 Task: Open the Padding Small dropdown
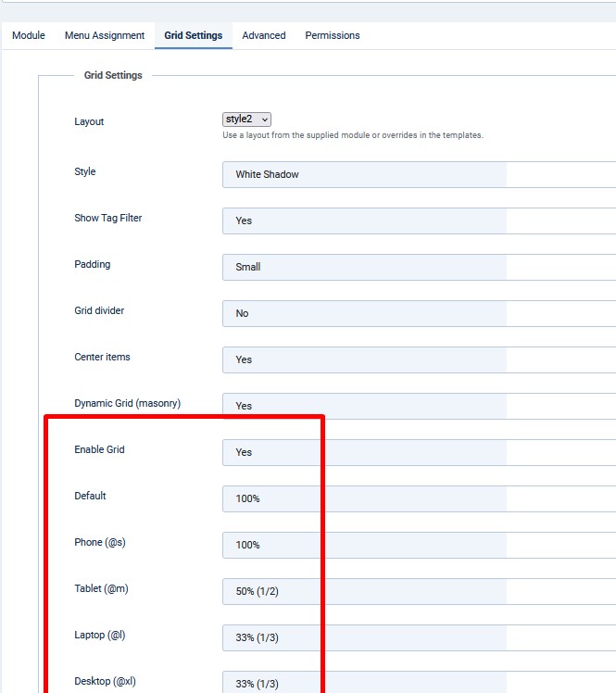419,268
